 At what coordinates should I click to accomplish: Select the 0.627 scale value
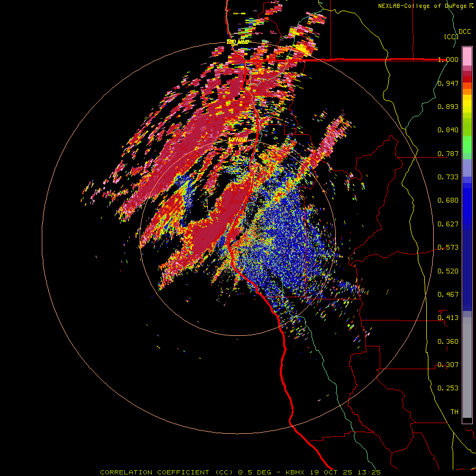coord(448,224)
